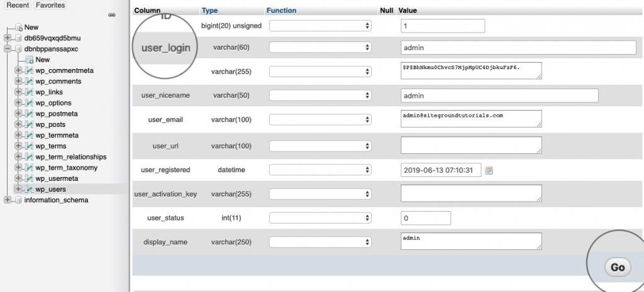Image resolution: width=644 pixels, height=292 pixels.
Task: Open Function dropdown for display_name row
Action: (320, 242)
